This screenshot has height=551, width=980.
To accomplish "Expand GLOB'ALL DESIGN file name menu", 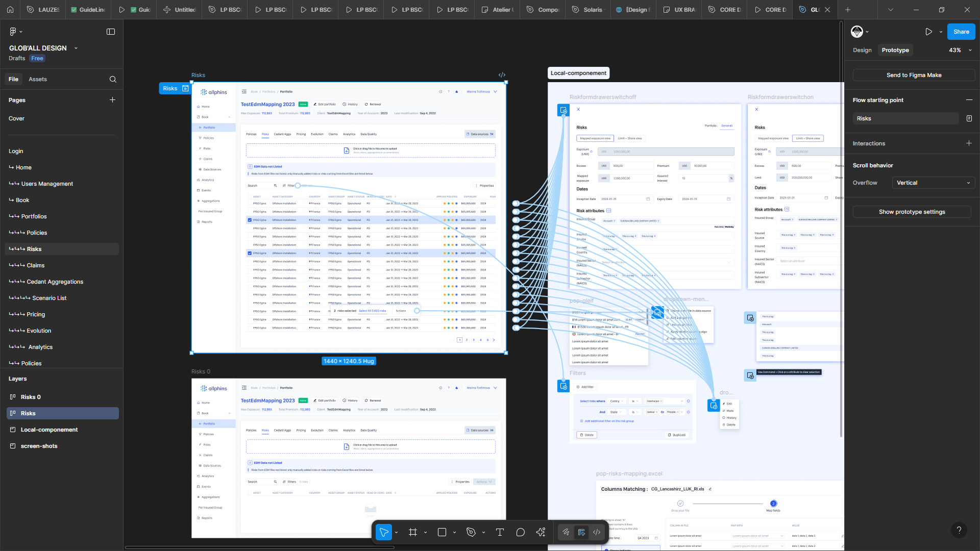I will 76,48.
